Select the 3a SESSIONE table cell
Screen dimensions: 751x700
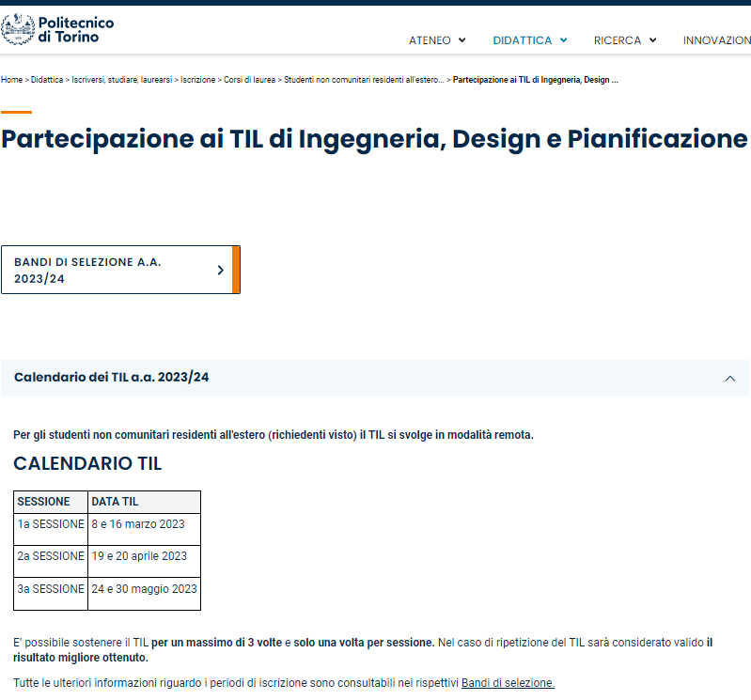pyautogui.click(x=51, y=594)
